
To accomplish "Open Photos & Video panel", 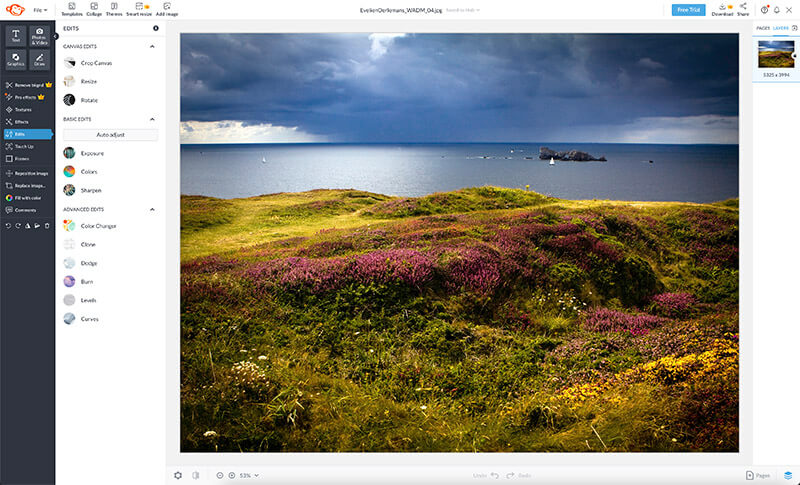I will pyautogui.click(x=40, y=35).
